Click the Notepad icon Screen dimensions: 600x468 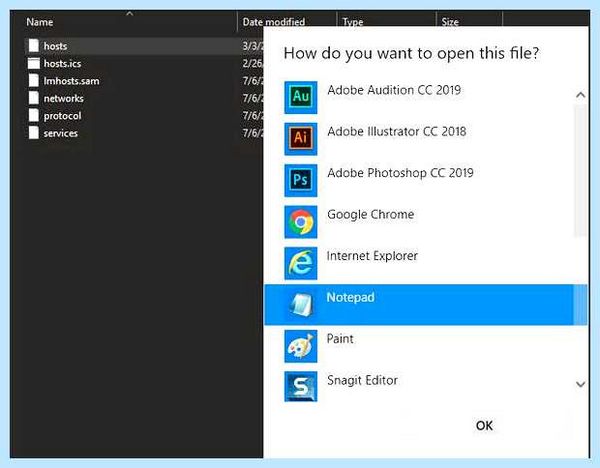pyautogui.click(x=301, y=305)
